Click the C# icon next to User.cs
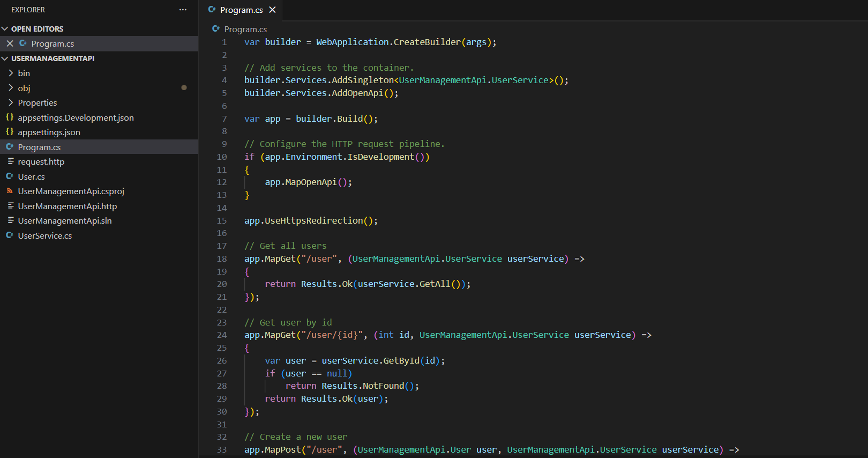The height and width of the screenshot is (458, 868). pos(10,176)
